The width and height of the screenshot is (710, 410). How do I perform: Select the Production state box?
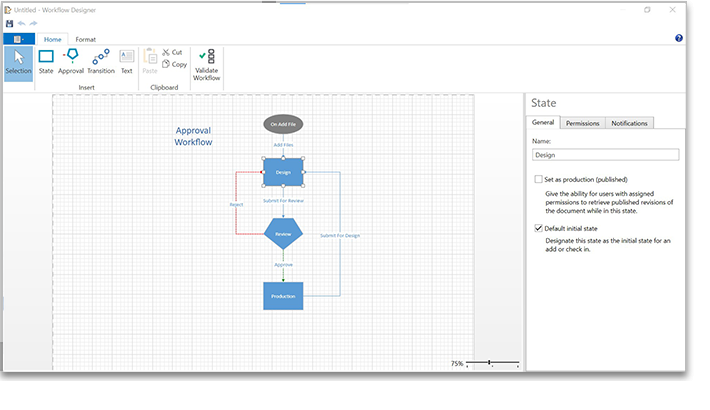283,296
